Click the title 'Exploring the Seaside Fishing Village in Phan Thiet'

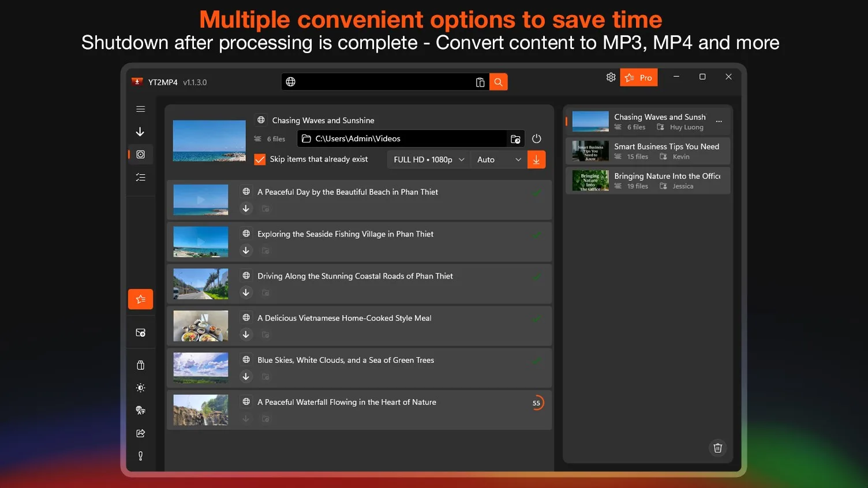(345, 234)
